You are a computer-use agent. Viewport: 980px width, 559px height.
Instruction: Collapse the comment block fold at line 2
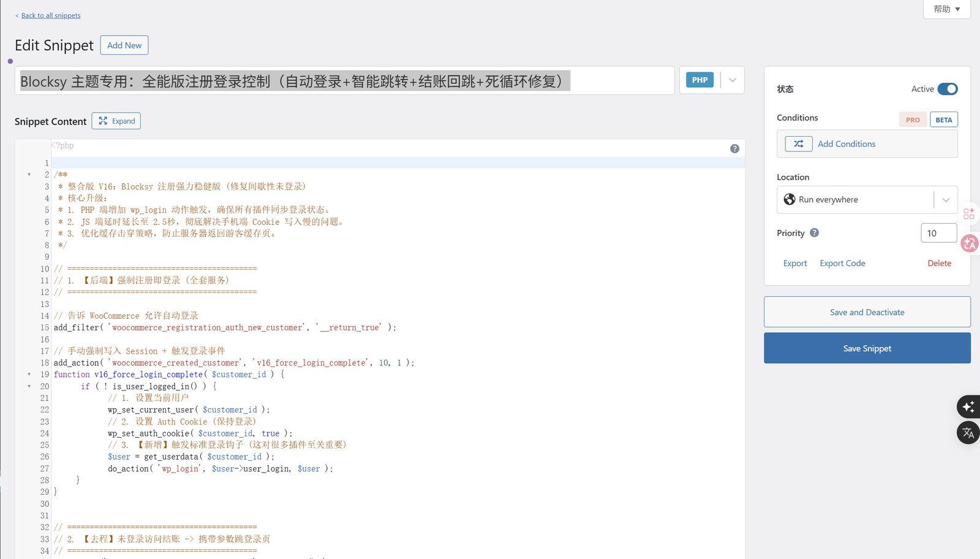pos(29,175)
